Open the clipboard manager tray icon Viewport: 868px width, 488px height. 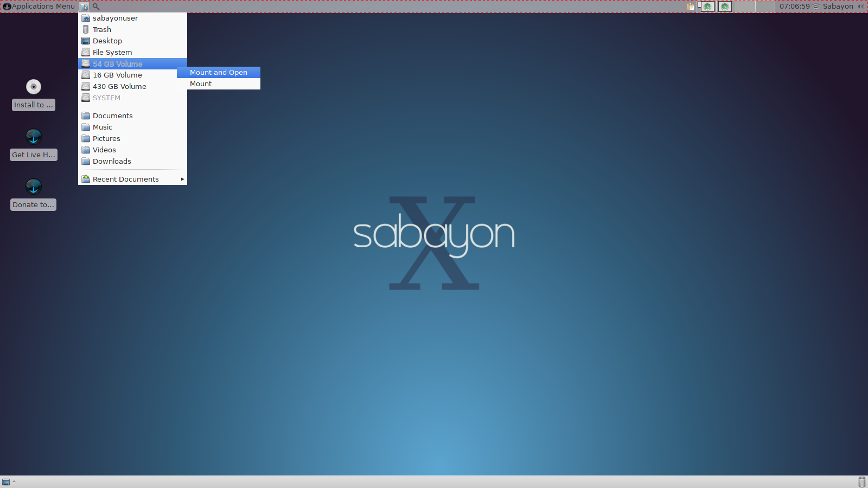[691, 7]
